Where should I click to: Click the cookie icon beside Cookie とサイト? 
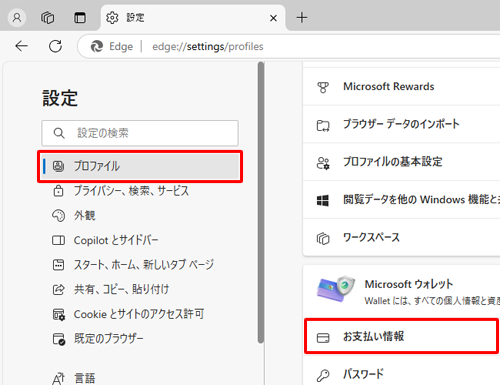(59, 314)
